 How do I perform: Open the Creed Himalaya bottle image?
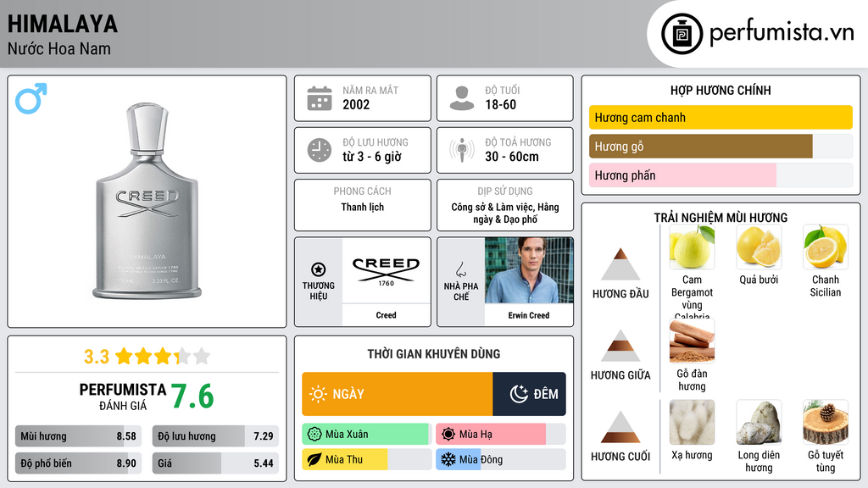[x=147, y=201]
